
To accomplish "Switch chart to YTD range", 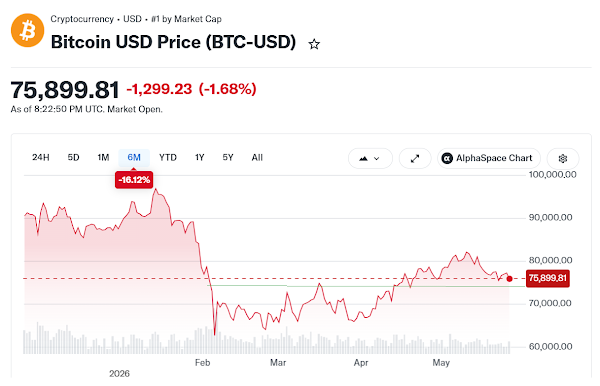I will click(x=168, y=158).
